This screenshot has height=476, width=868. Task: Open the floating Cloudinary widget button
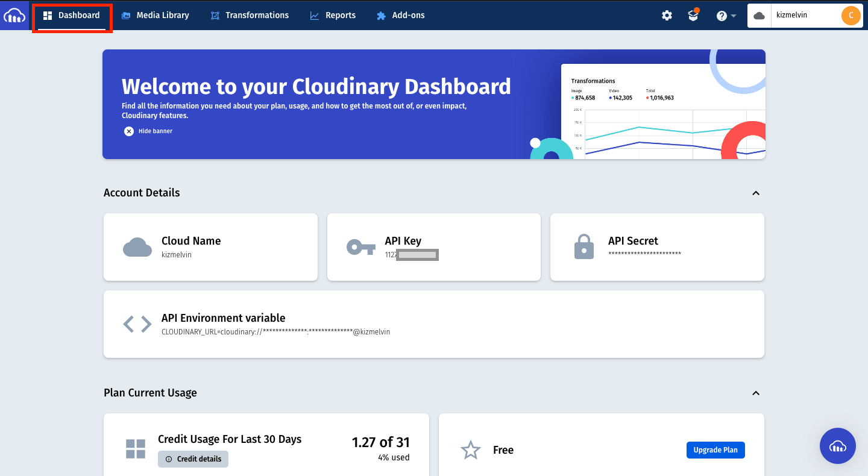click(x=838, y=446)
